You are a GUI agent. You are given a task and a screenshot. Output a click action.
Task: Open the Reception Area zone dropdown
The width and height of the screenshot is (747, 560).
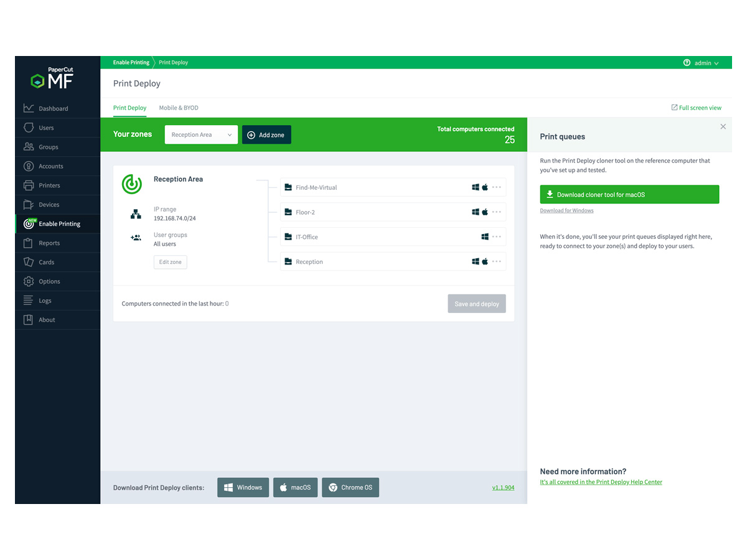point(201,135)
